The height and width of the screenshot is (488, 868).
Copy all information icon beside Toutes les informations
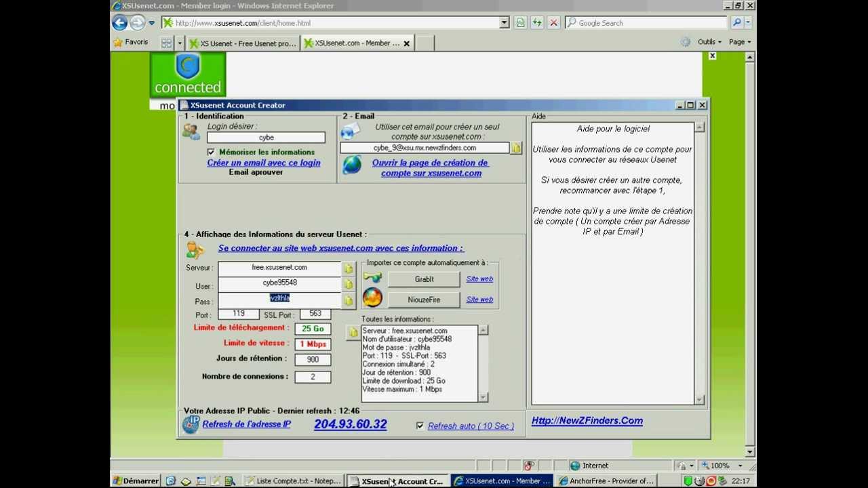point(353,333)
